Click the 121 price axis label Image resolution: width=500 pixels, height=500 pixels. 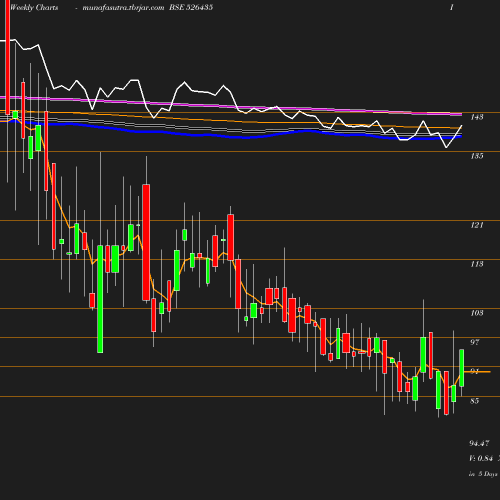click(477, 225)
